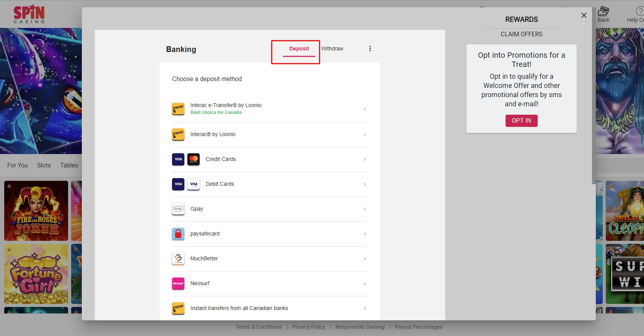This screenshot has width=644, height=336.
Task: Choose Credit Cards deposit method label
Action: 221,159
